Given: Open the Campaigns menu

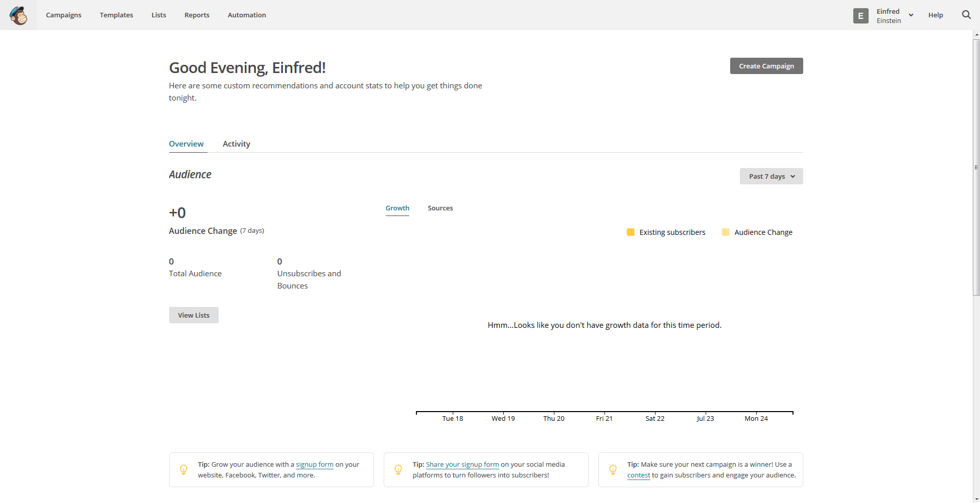Looking at the screenshot, I should tap(63, 15).
